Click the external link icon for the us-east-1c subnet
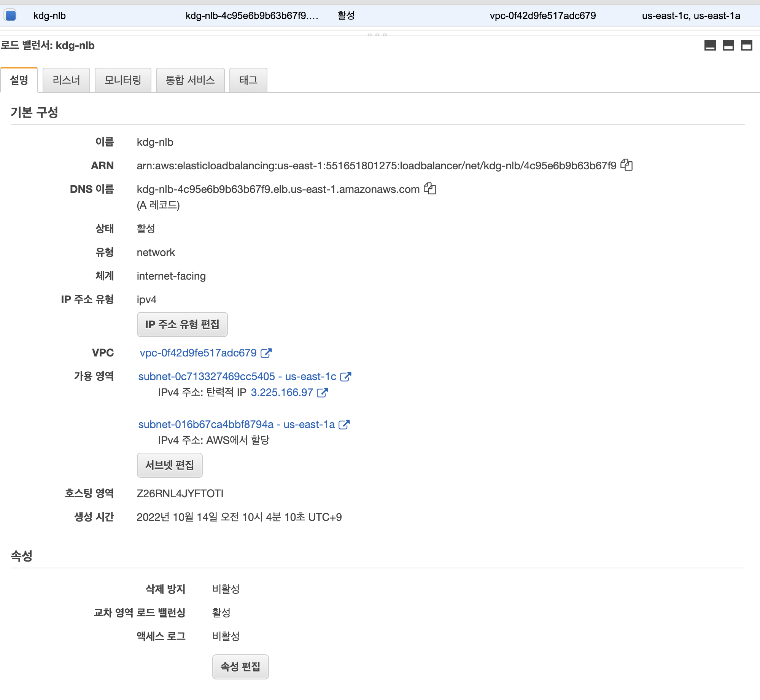The height and width of the screenshot is (700, 760). (x=345, y=377)
